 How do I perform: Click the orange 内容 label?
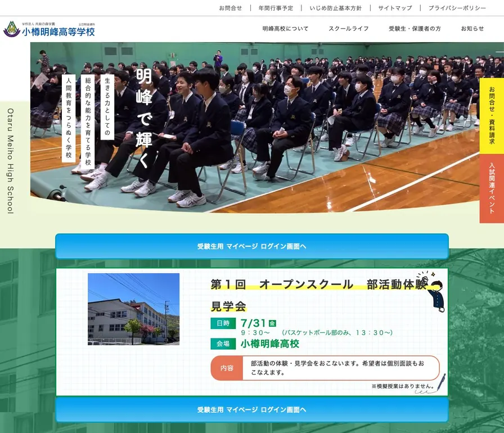227,368
